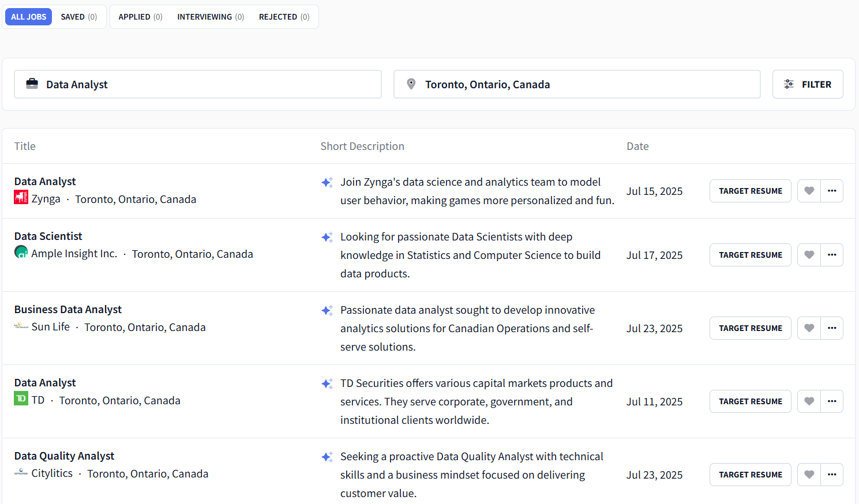Click the location pin icon in search field
The width and height of the screenshot is (859, 504).
(411, 84)
